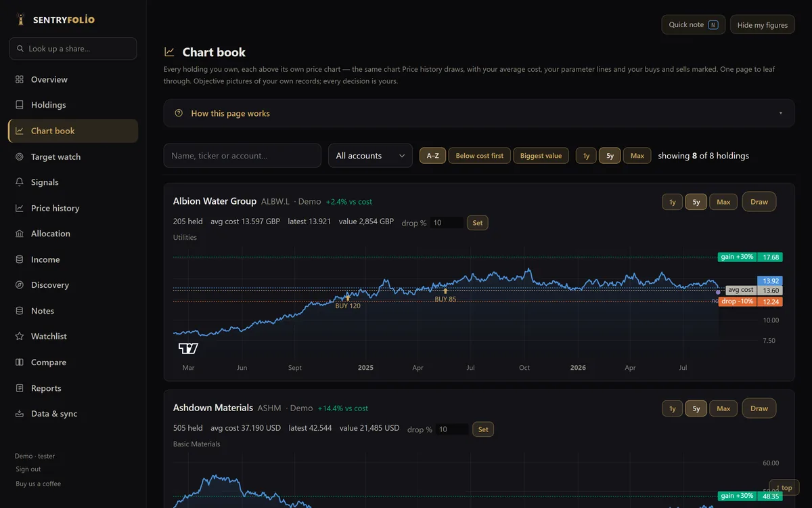Click the Holdings book icon
The image size is (812, 508).
coord(20,105)
